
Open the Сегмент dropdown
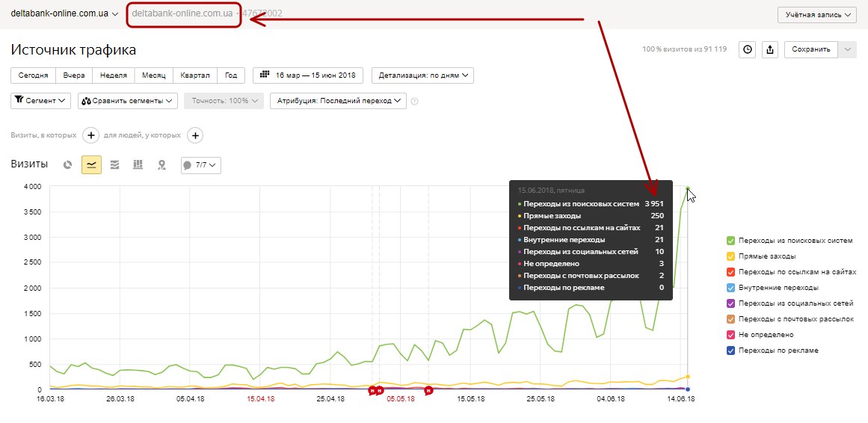(40, 101)
